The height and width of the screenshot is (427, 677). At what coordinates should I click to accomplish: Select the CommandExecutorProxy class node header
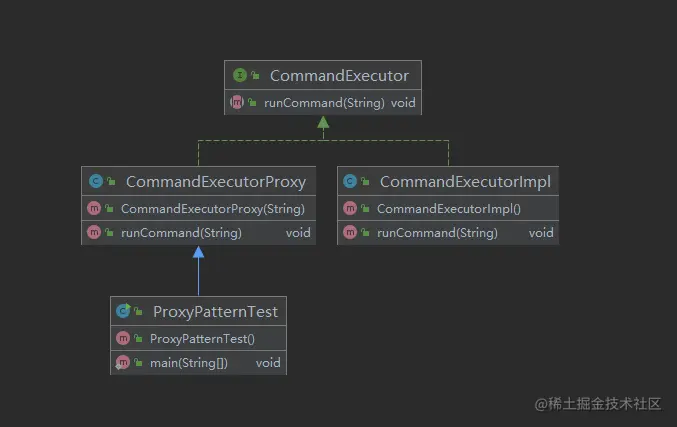tap(199, 181)
